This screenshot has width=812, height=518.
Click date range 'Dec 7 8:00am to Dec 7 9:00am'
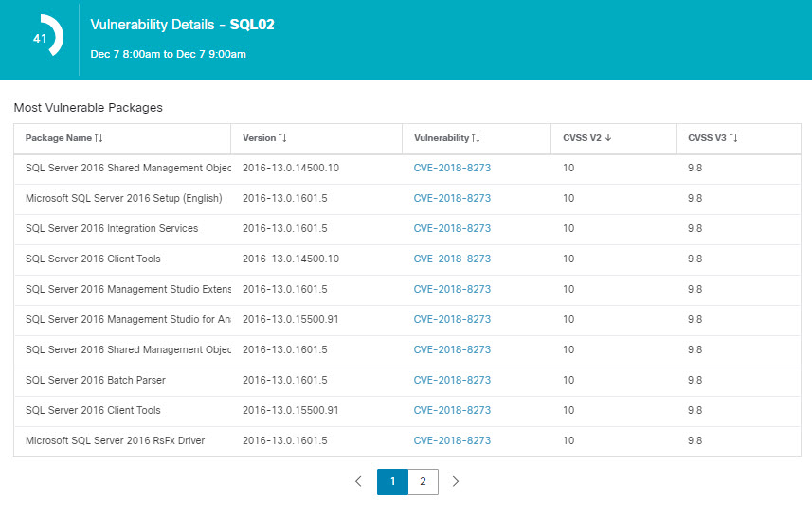pyautogui.click(x=169, y=54)
